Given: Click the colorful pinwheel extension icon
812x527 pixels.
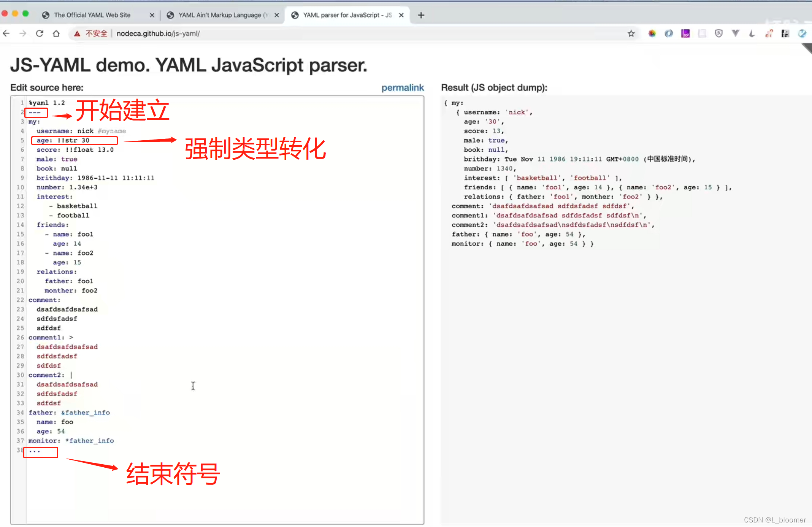Looking at the screenshot, I should click(x=652, y=33).
